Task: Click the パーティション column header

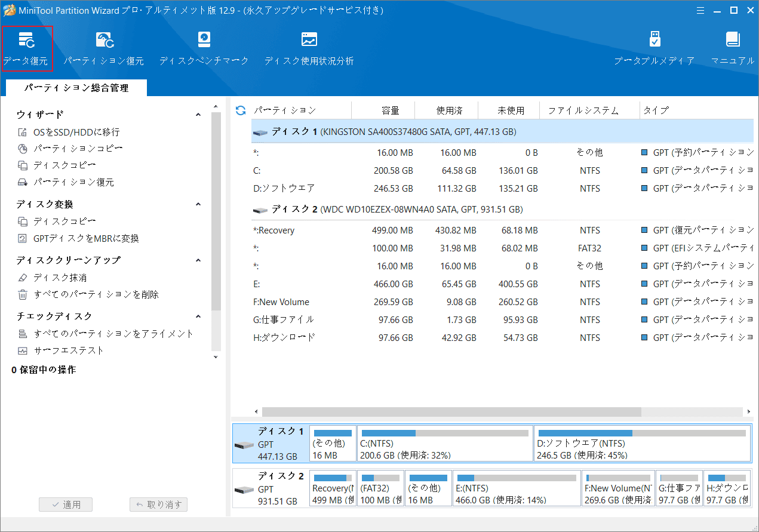Action: (x=301, y=110)
